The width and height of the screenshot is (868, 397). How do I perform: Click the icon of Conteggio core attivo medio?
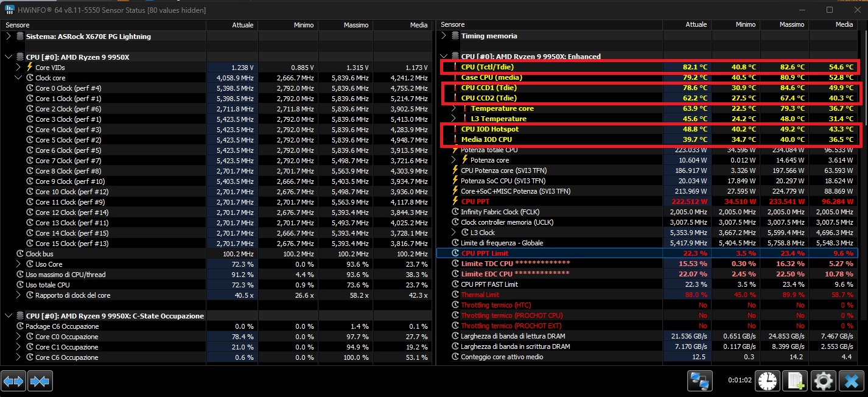click(455, 357)
